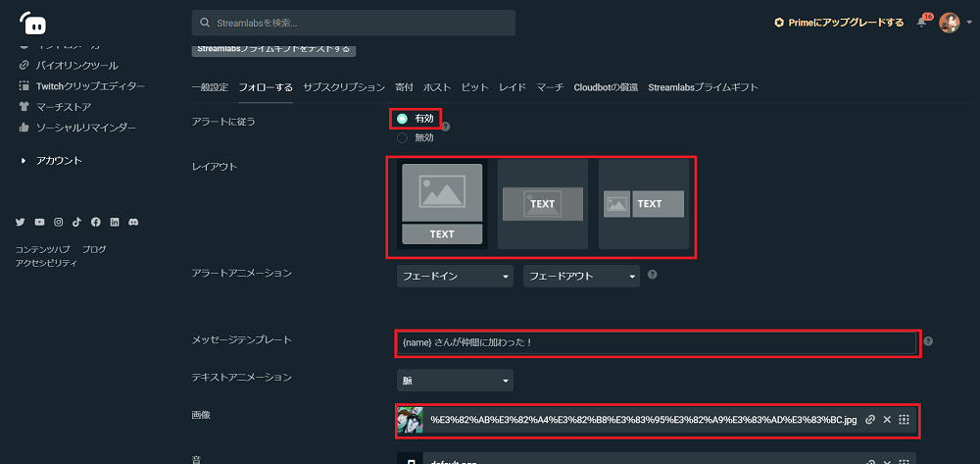Image resolution: width=980 pixels, height=464 pixels.
Task: Click the ソーシャルリマインダー thumbs-up icon
Action: [x=24, y=127]
